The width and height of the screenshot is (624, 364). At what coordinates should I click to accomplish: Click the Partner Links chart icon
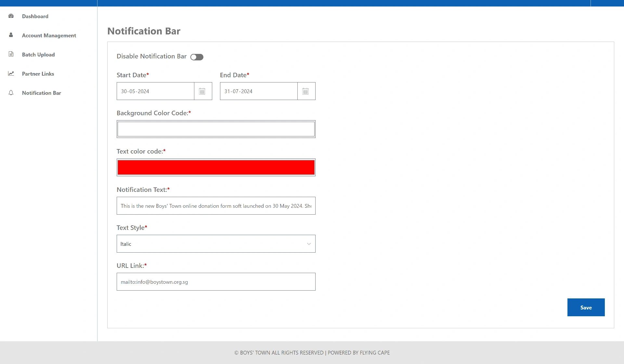pos(11,73)
